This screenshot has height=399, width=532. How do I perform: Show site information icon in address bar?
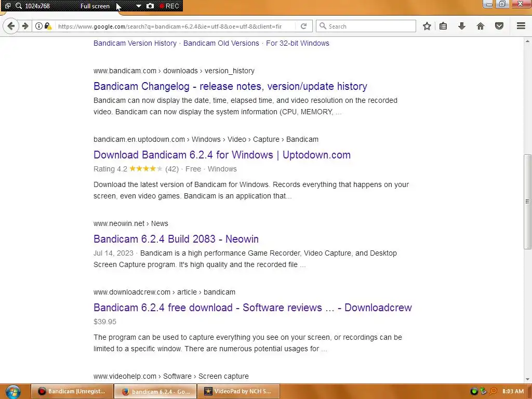38,26
